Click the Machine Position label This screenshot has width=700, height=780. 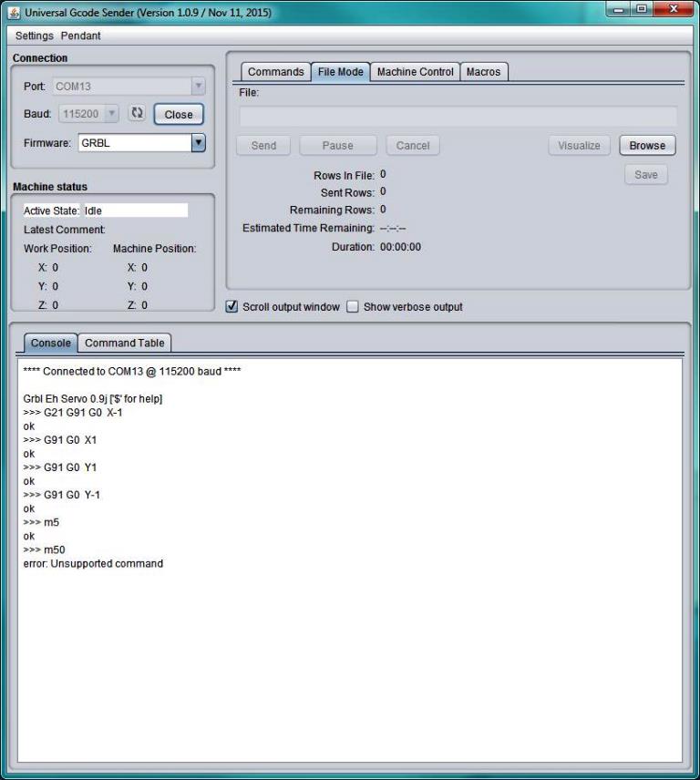click(155, 248)
